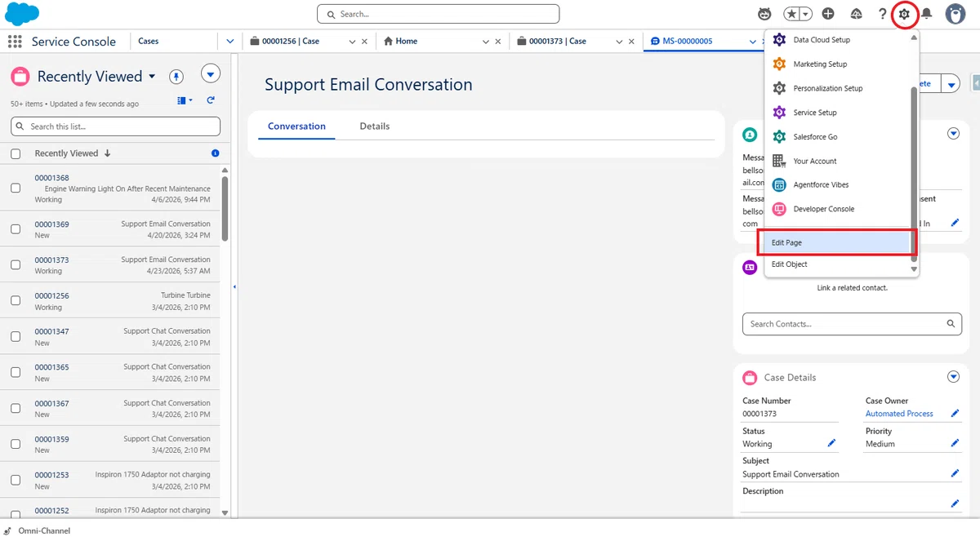This screenshot has width=980, height=541.
Task: Select checkbox for case 00001347
Action: (16, 336)
